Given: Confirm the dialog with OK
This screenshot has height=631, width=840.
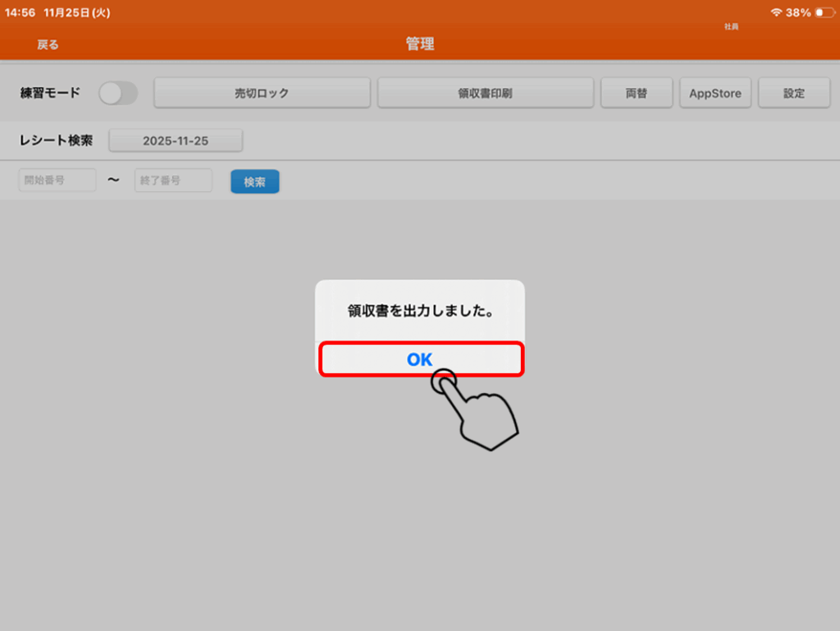Looking at the screenshot, I should (x=420, y=359).
